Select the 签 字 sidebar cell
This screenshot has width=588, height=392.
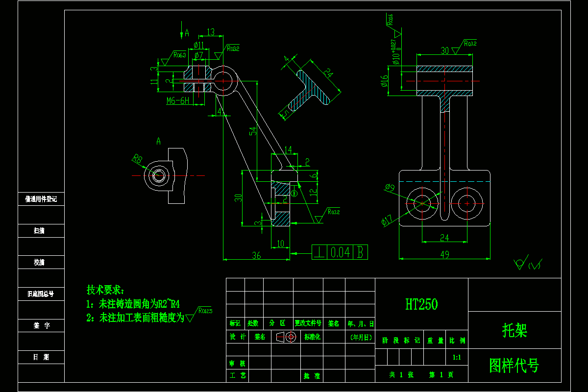coord(41,325)
